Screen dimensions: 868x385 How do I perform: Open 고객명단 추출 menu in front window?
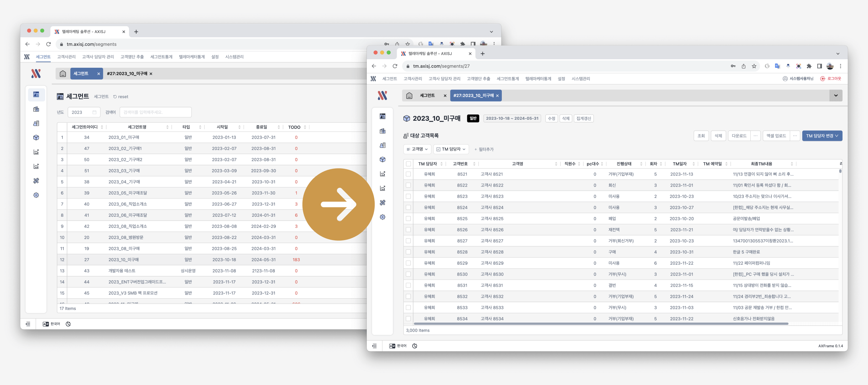[x=478, y=79]
